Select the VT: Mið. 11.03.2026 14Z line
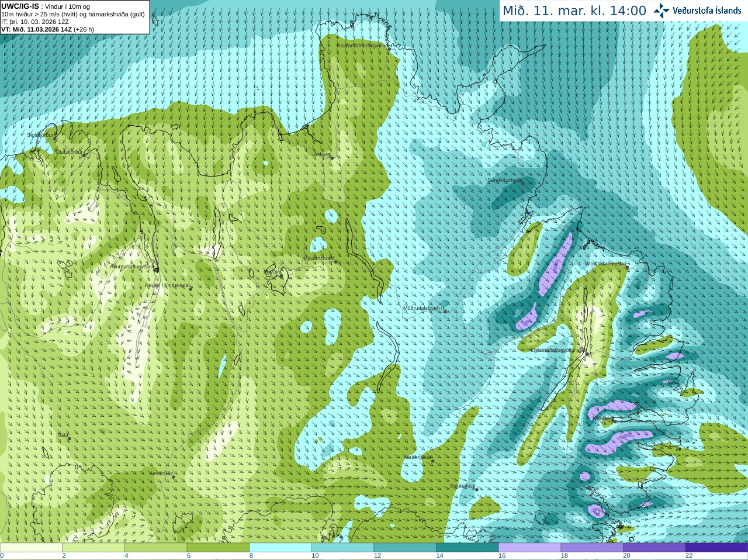Viewport: 748px width, 560px height. 47,29
